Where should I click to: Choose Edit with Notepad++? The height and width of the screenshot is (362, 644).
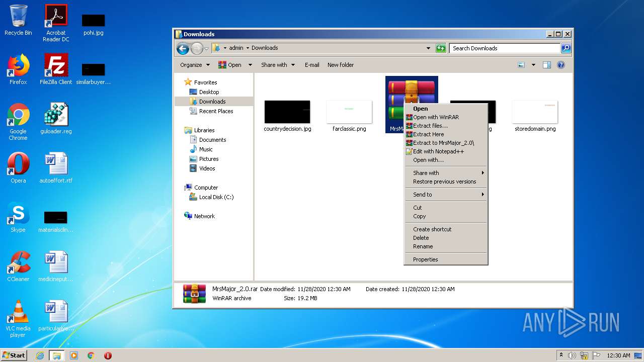(x=446, y=151)
